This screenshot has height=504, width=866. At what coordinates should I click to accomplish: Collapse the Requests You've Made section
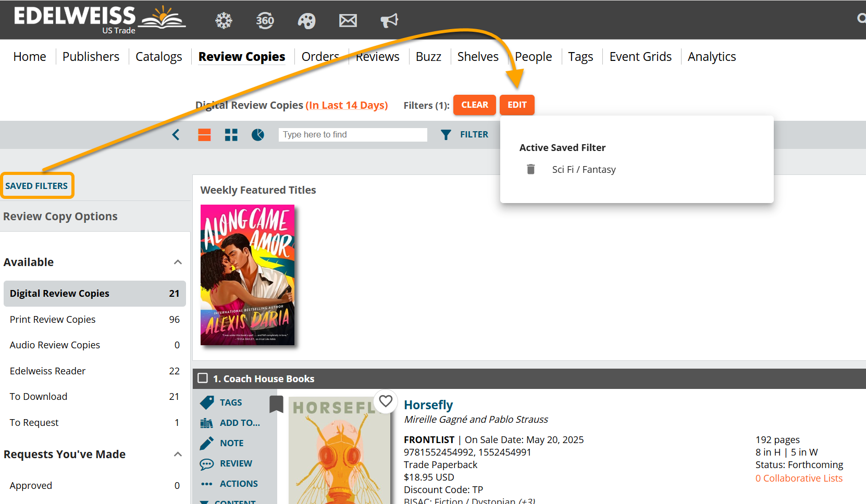tap(178, 454)
